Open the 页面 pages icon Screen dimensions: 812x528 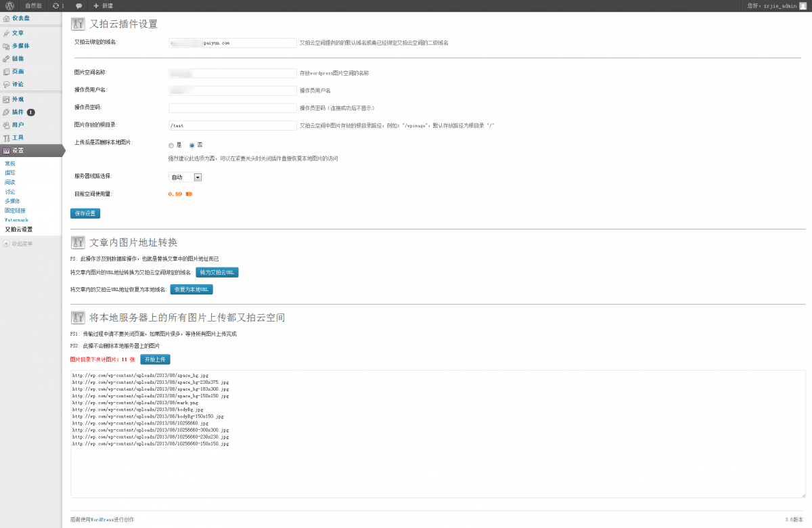(7, 71)
